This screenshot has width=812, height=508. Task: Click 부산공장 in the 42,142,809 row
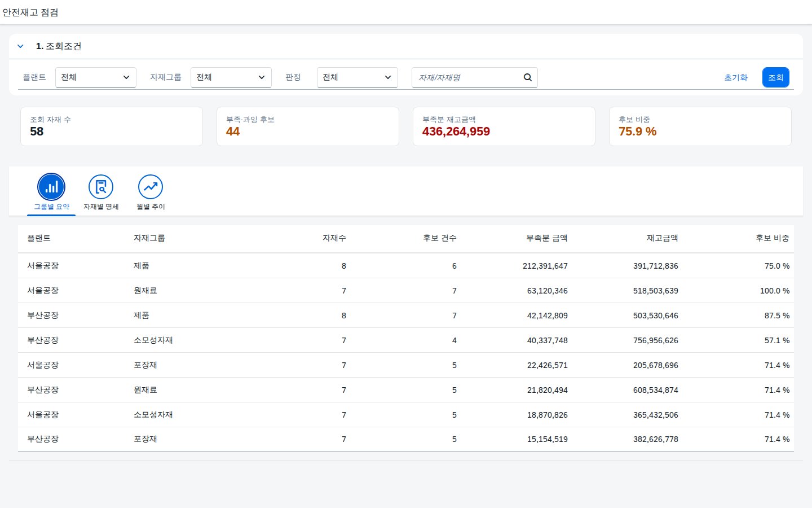tap(43, 316)
